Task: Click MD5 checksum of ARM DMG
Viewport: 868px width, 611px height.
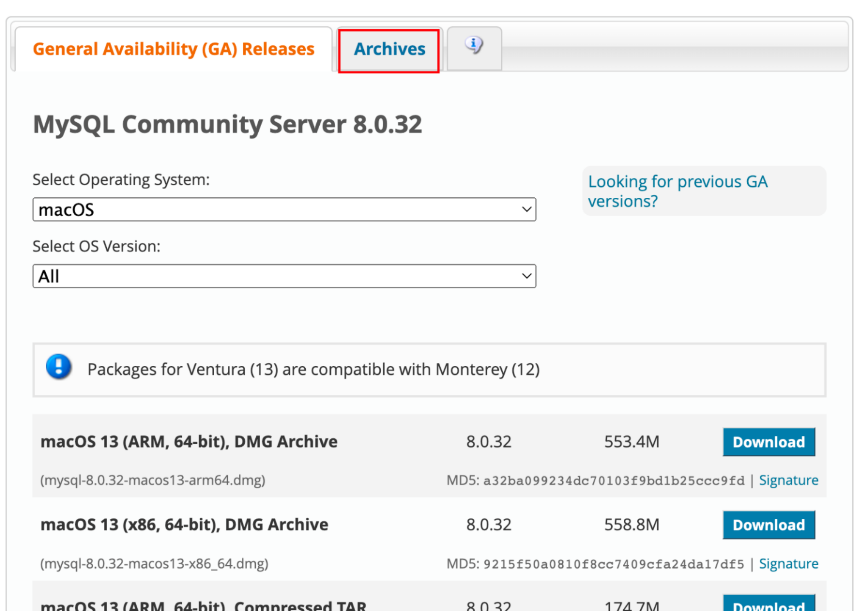Action: [613, 481]
